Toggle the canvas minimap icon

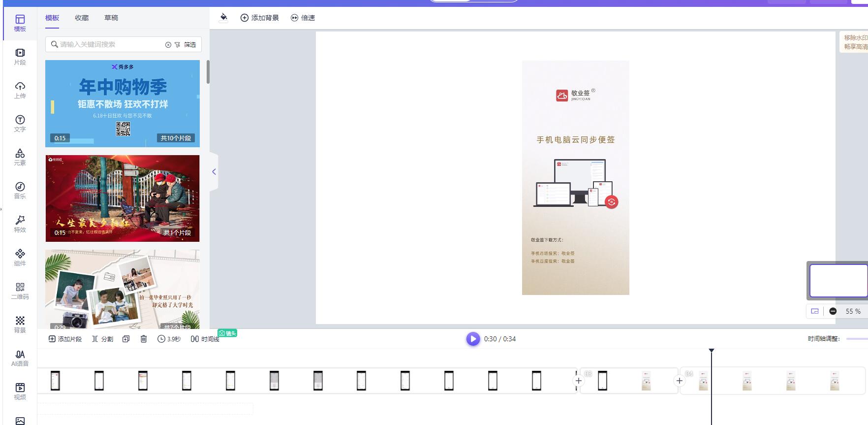(815, 311)
